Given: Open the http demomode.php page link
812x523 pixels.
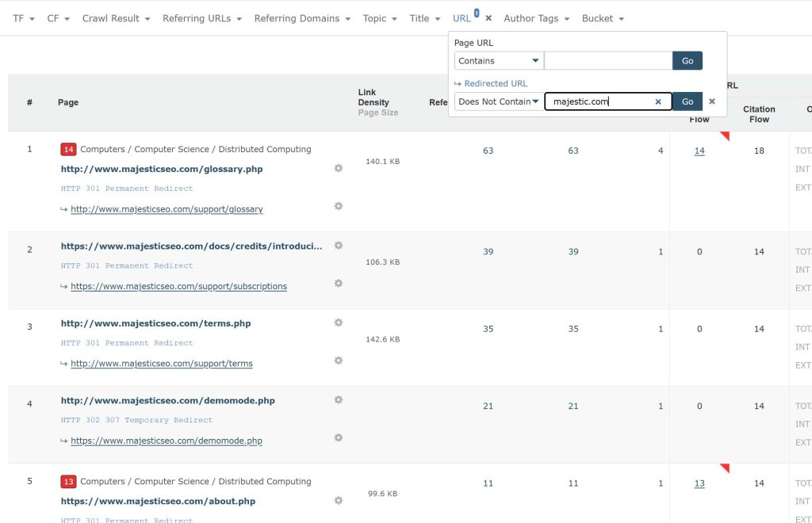Looking at the screenshot, I should [168, 400].
